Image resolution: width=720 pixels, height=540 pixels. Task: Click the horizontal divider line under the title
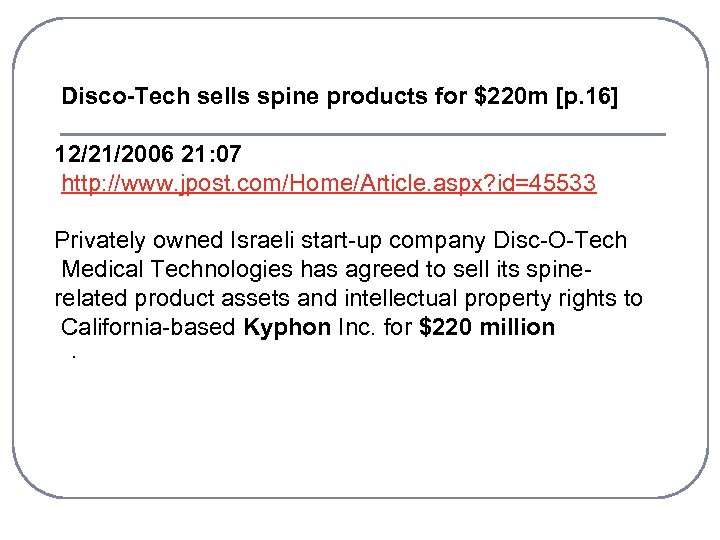362,134
